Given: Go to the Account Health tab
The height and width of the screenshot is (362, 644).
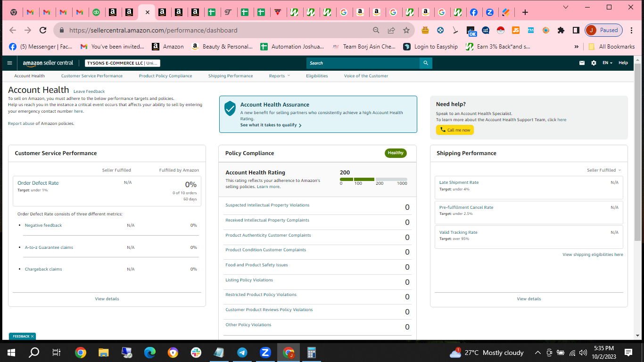Looking at the screenshot, I should pos(29,76).
